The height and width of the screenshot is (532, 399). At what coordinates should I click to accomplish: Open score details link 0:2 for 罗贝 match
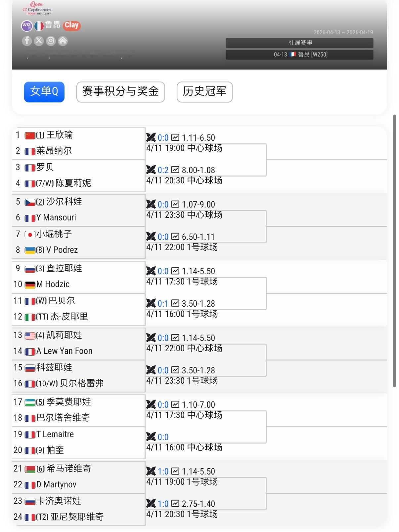click(x=163, y=170)
